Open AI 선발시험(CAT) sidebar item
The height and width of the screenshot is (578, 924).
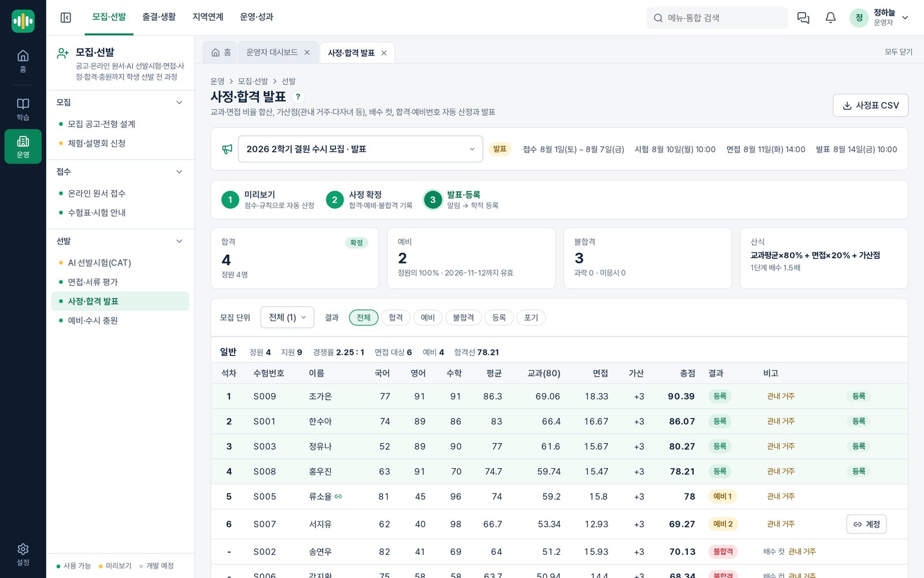[120, 262]
